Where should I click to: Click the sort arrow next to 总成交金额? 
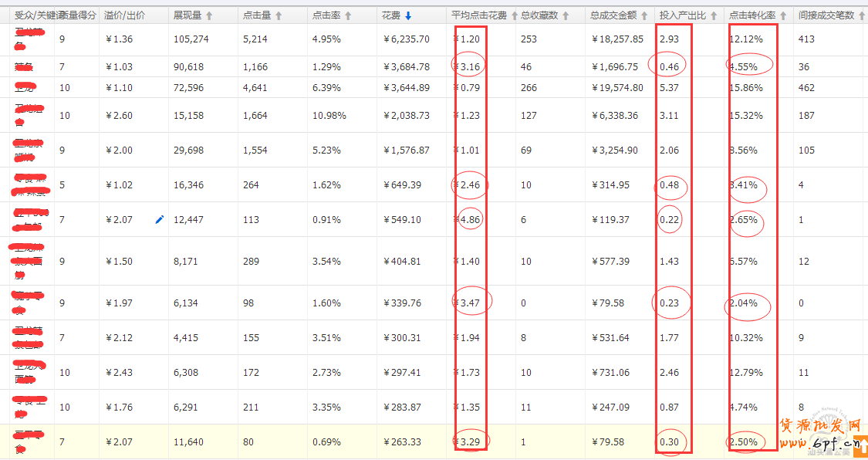pyautogui.click(x=643, y=15)
